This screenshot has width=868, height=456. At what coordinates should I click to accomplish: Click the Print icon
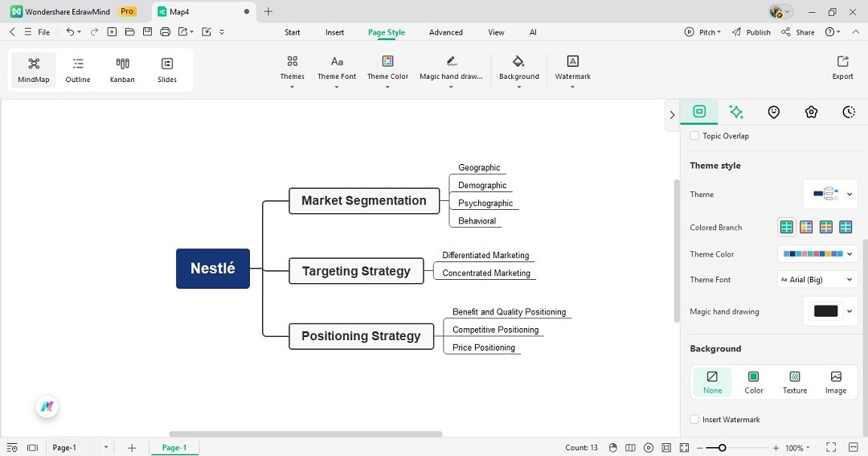pyautogui.click(x=165, y=32)
